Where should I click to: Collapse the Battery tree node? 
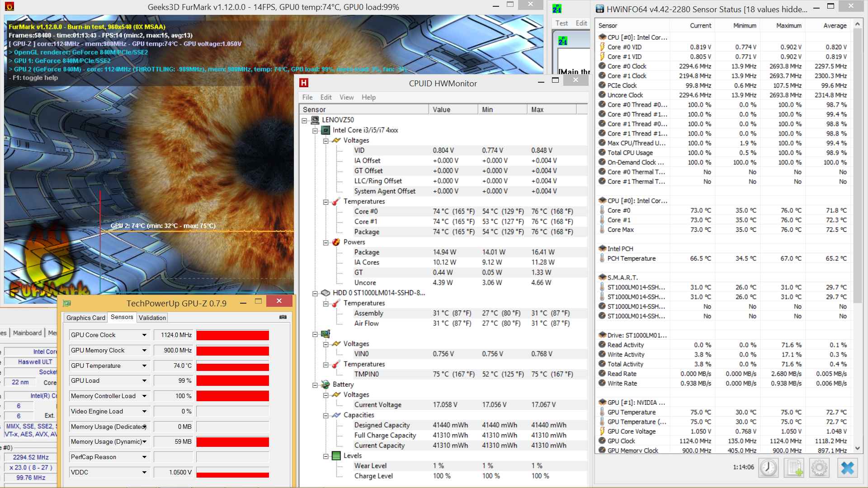315,385
